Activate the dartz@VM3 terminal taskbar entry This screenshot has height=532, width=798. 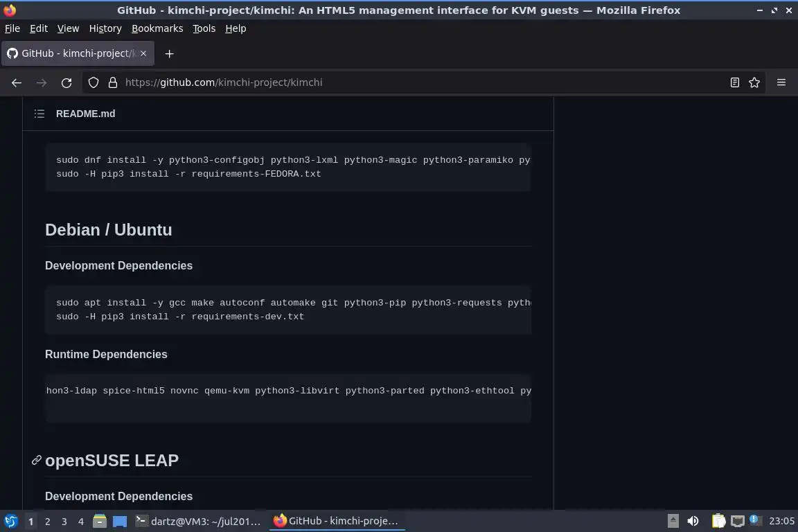point(199,521)
